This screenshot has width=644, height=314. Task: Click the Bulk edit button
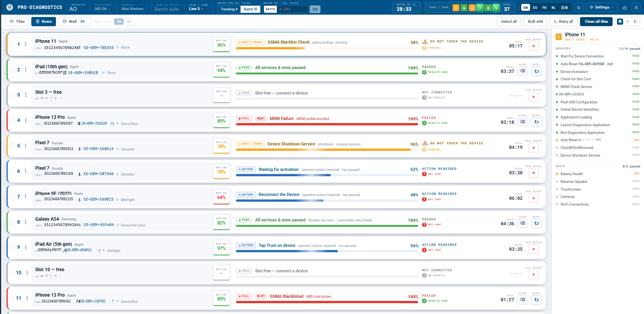point(535,22)
